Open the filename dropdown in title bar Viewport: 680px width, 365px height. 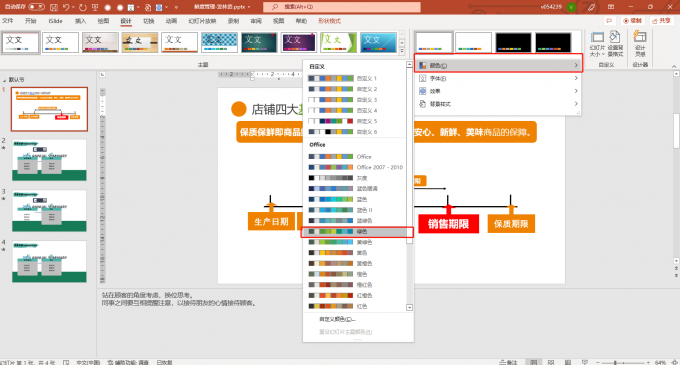point(249,7)
